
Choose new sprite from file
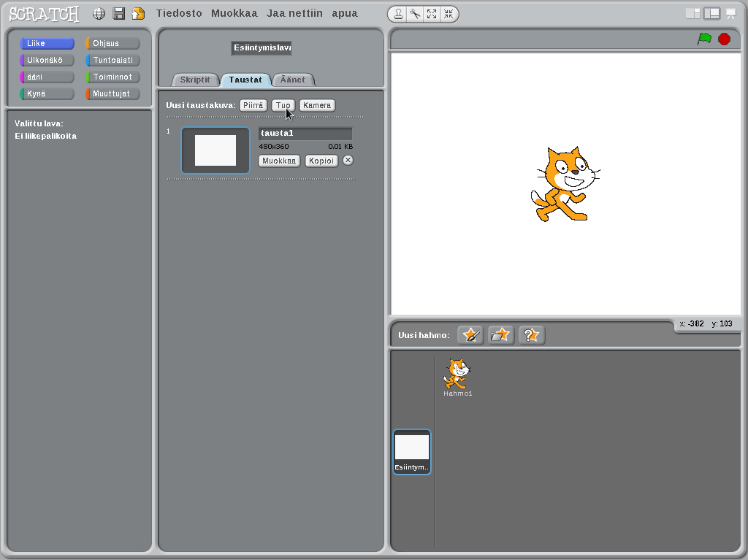point(500,335)
